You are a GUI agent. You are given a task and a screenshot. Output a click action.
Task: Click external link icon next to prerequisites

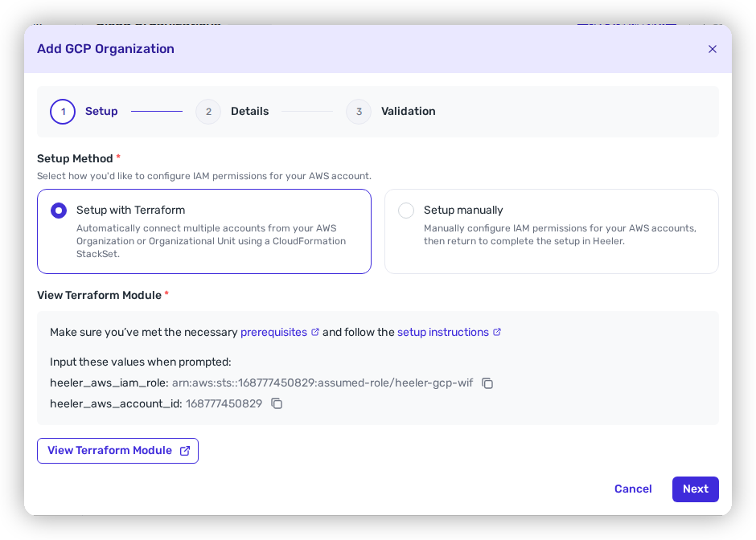(x=314, y=332)
